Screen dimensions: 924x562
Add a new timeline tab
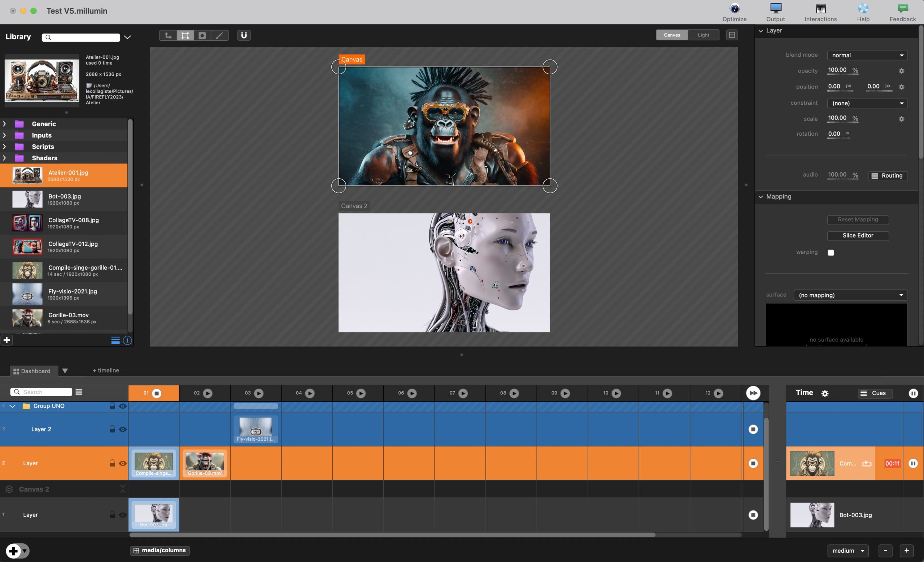pos(106,370)
